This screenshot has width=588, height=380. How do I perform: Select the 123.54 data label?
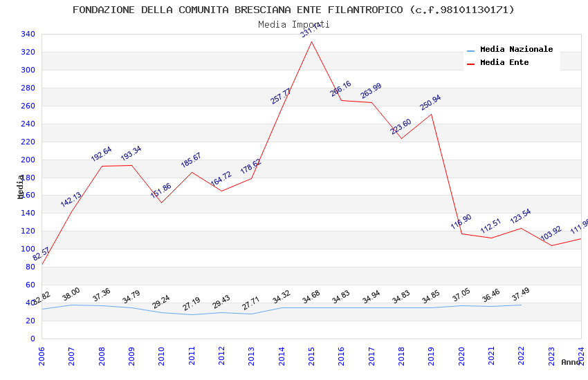[x=520, y=216]
